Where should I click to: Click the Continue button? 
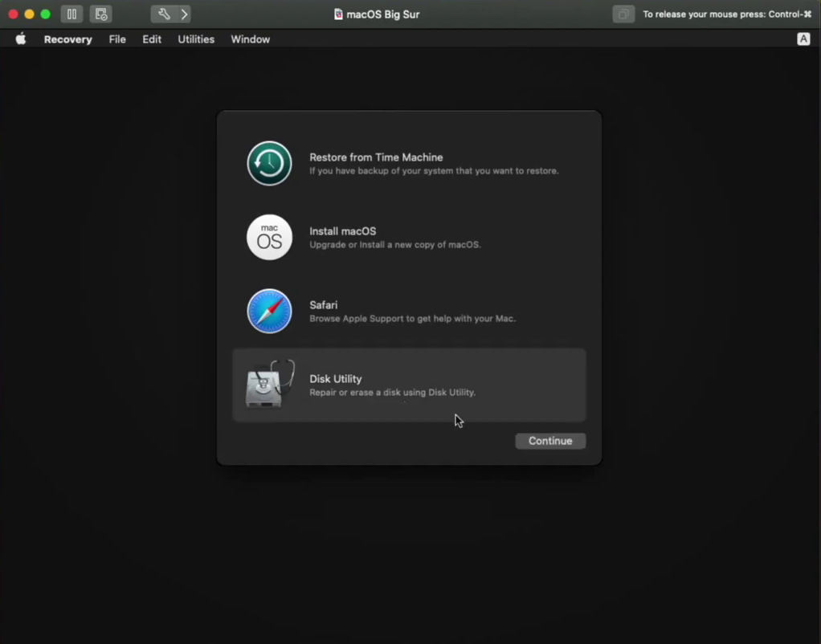tap(550, 441)
